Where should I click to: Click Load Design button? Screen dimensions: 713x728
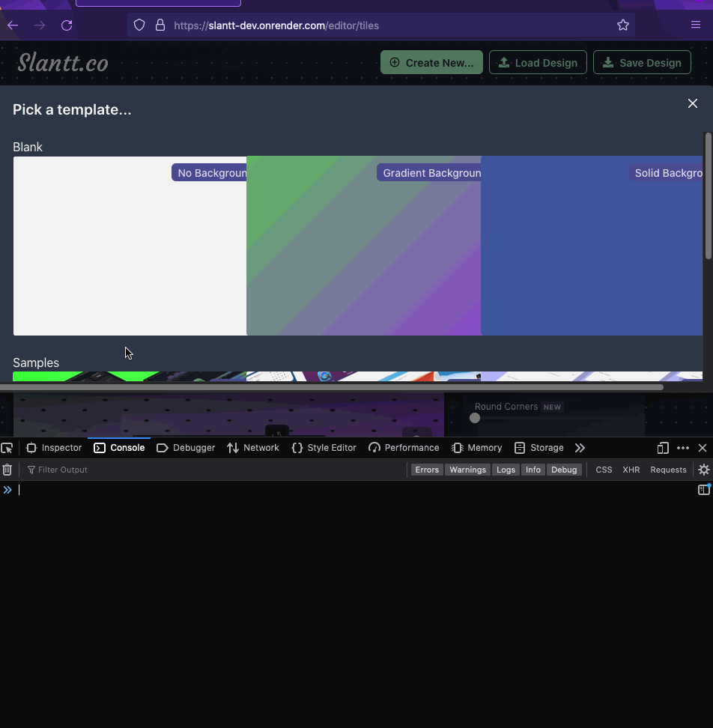(538, 63)
